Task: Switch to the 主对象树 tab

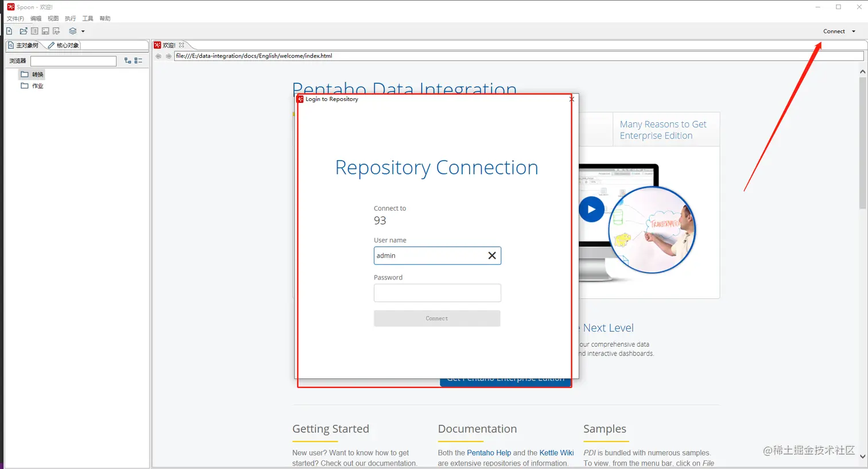Action: point(24,45)
